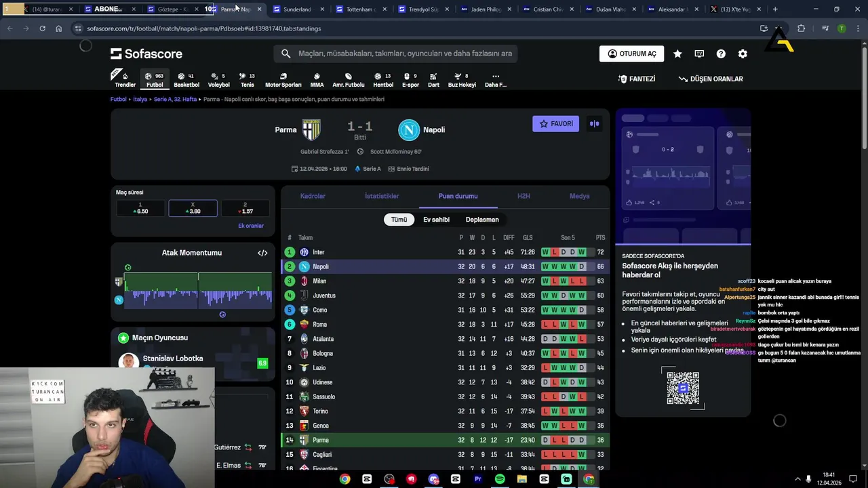The image size is (868, 488).
Task: Open Juventus row in standings
Action: pos(445,296)
